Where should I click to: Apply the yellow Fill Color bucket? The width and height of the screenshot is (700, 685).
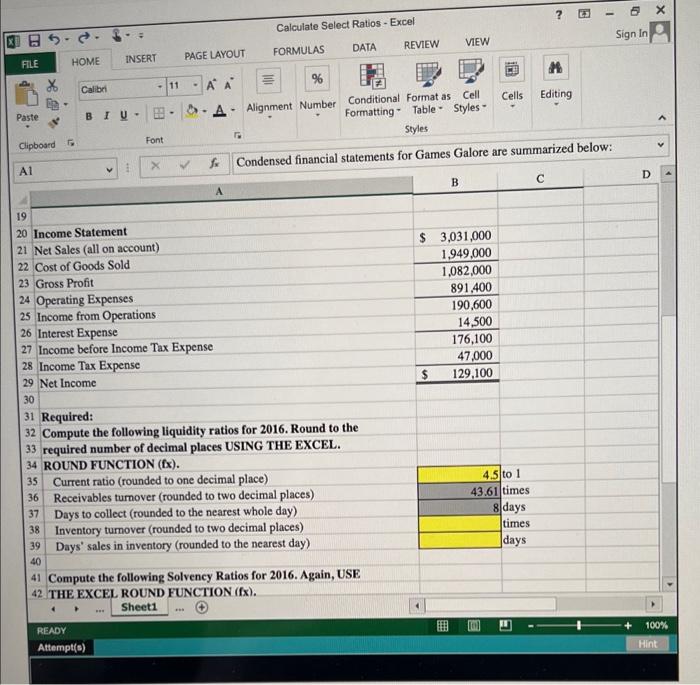[192, 111]
